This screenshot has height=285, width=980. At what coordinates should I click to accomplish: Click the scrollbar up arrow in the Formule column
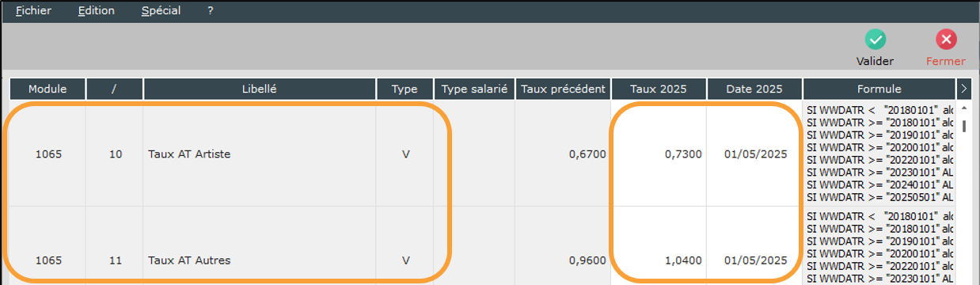963,108
